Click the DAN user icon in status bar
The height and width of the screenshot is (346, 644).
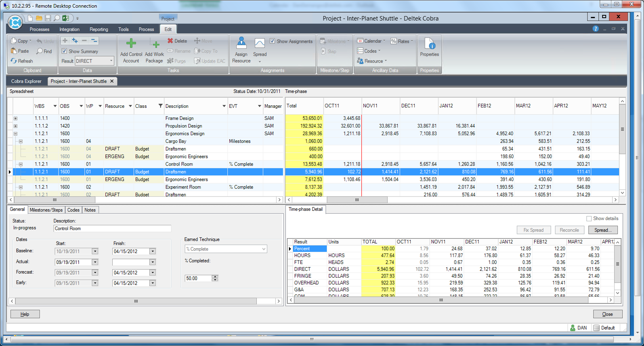click(573, 328)
